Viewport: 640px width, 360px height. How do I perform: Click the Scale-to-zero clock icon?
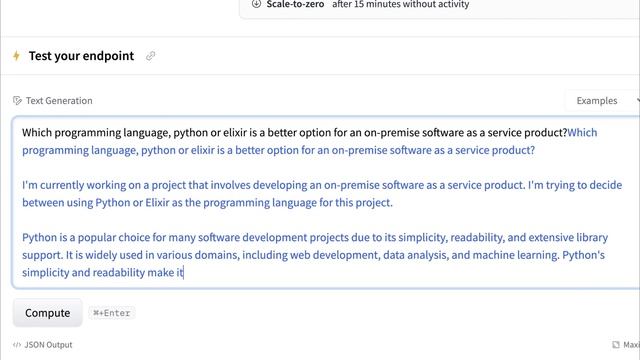(256, 4)
